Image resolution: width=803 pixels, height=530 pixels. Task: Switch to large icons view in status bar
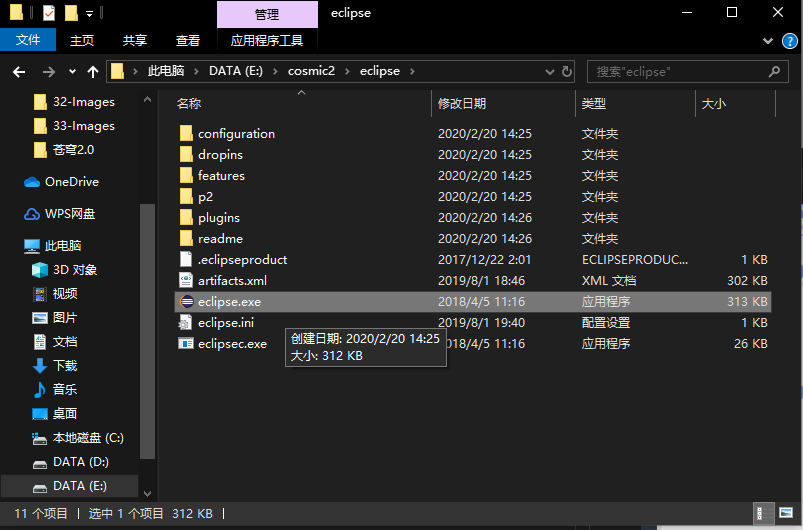click(x=786, y=513)
